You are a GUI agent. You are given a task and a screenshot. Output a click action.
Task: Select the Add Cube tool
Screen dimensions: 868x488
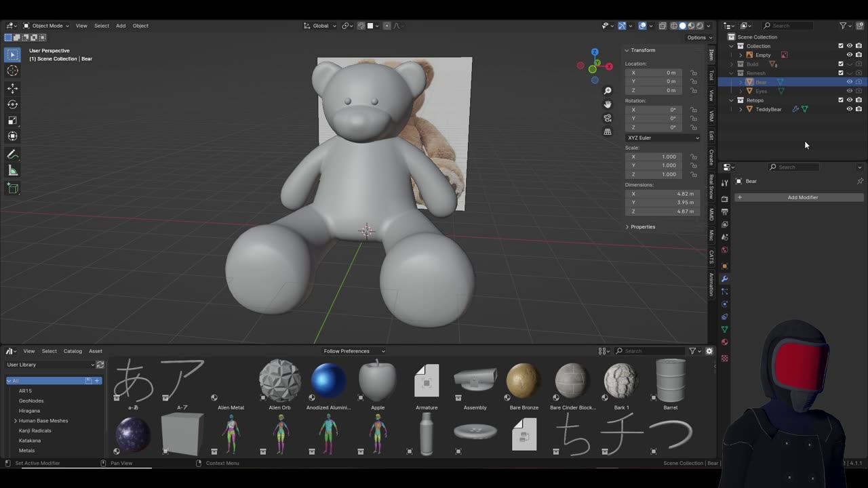tap(13, 188)
